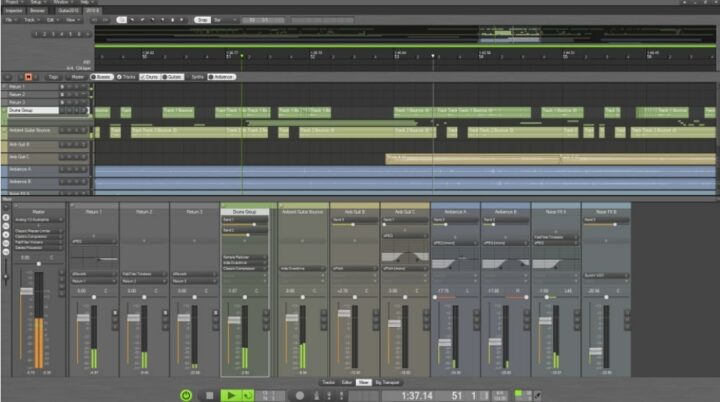Switch to the Browser tab
720x402 pixels.
coord(41,11)
